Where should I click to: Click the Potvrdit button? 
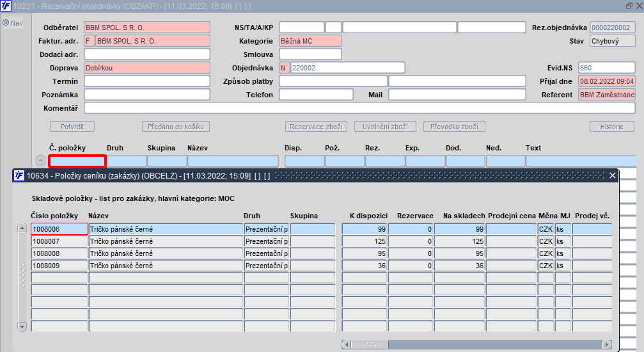click(x=72, y=127)
